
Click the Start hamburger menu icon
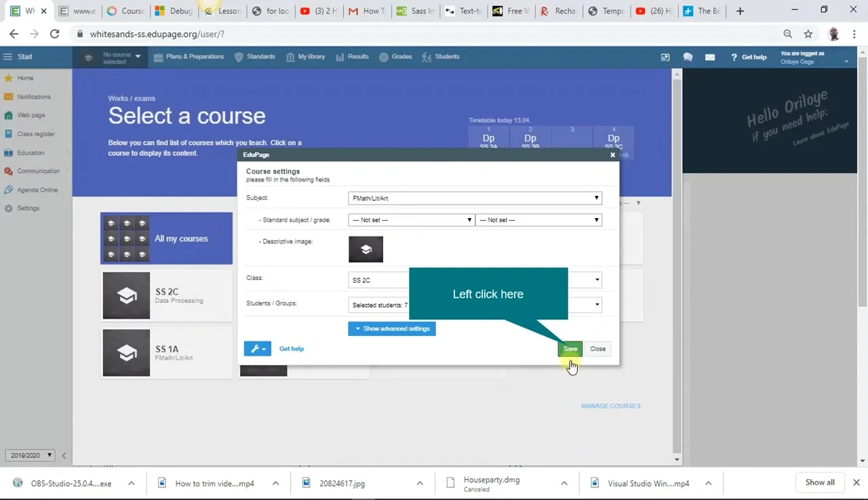point(8,57)
